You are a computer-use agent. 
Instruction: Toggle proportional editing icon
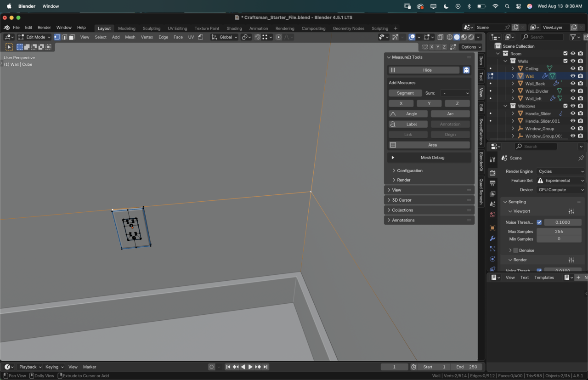coord(279,37)
